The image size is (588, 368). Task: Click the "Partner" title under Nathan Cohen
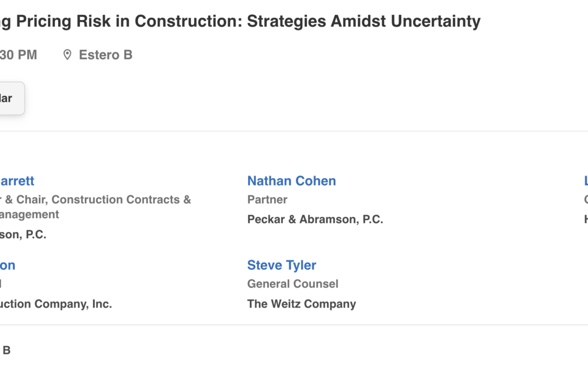click(x=267, y=200)
